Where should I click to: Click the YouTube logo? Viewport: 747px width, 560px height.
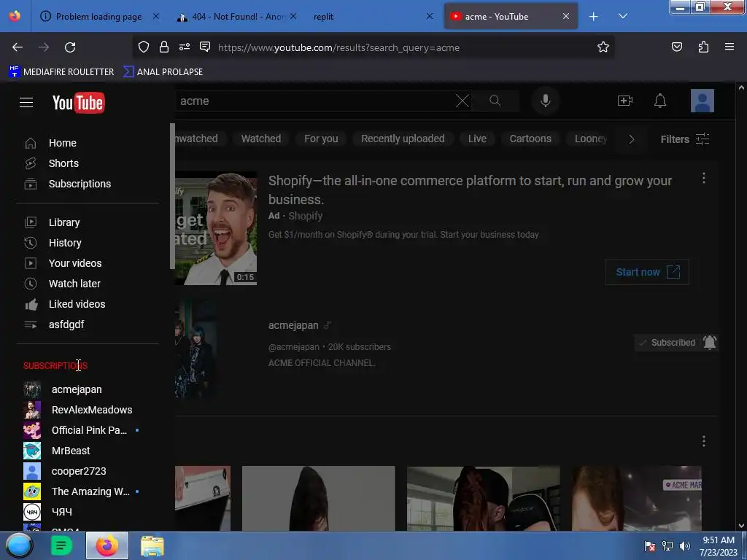coord(79,102)
